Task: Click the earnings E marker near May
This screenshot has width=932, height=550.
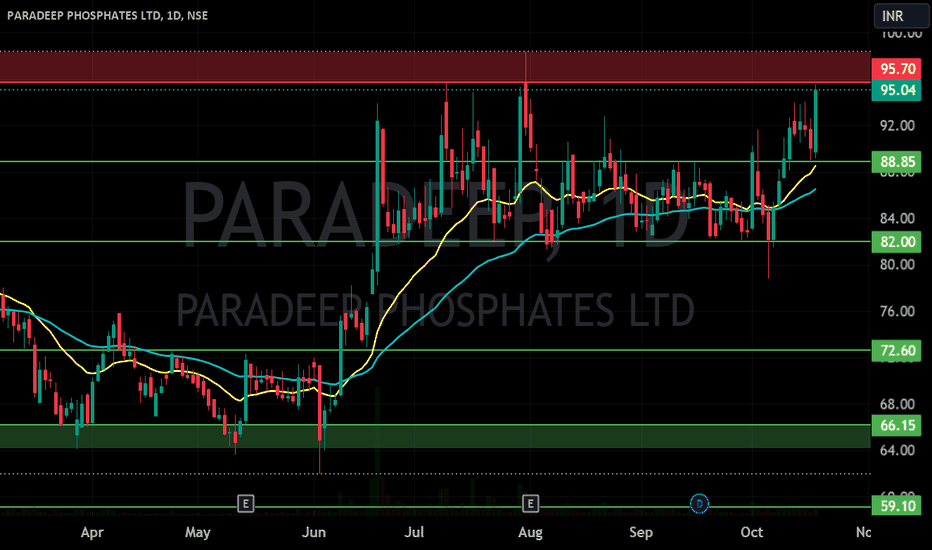Action: click(245, 504)
